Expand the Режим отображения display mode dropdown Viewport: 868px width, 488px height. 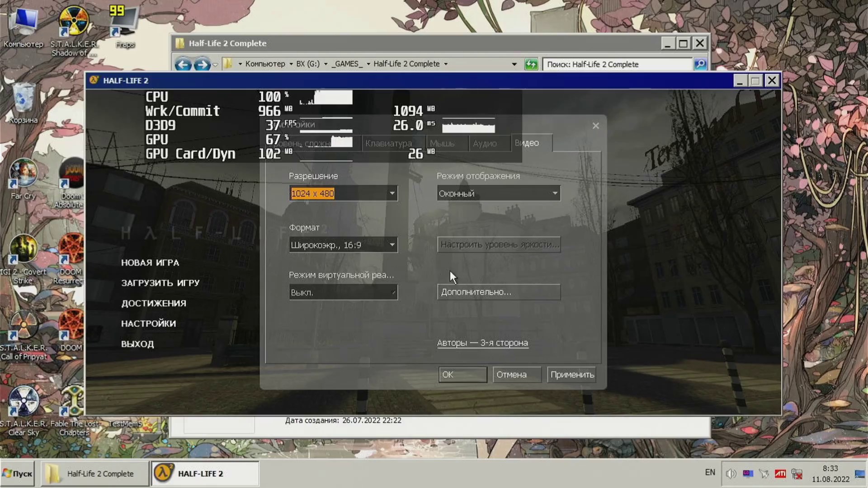[555, 193]
